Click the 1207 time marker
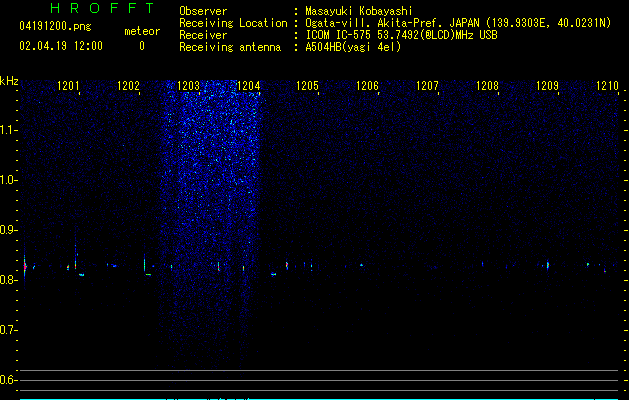The width and height of the screenshot is (629, 400). [427, 86]
